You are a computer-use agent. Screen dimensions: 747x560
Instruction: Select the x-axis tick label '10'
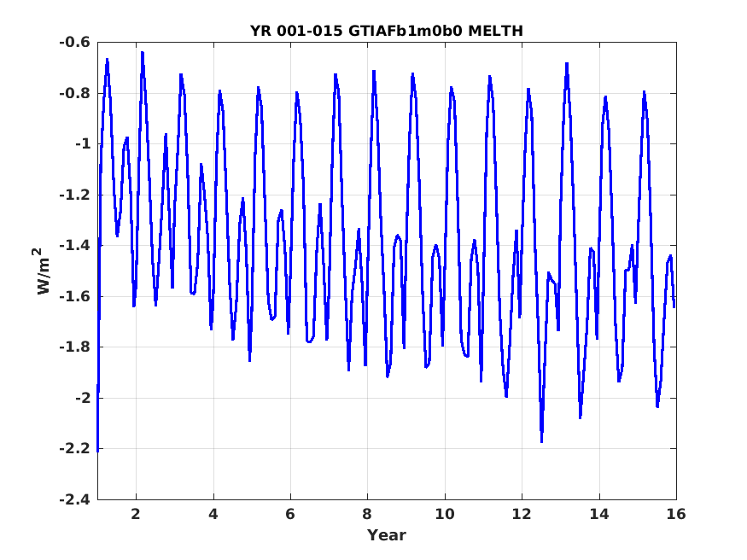click(445, 514)
